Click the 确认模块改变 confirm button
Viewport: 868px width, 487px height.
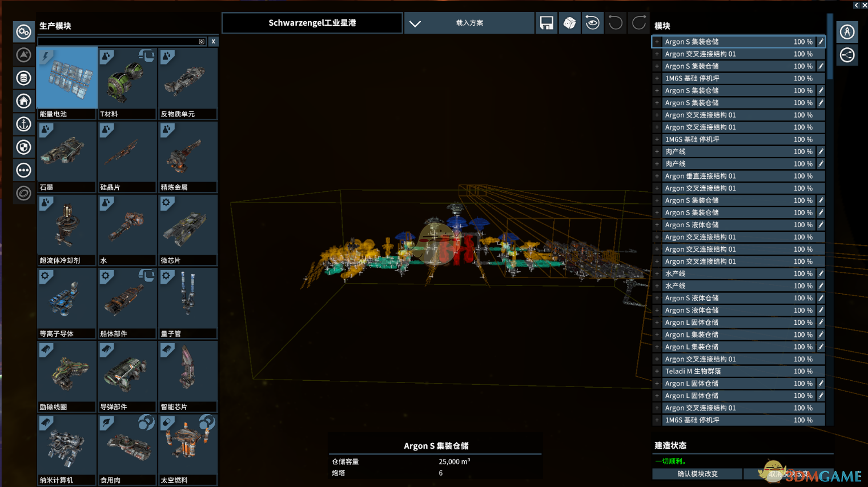[697, 474]
